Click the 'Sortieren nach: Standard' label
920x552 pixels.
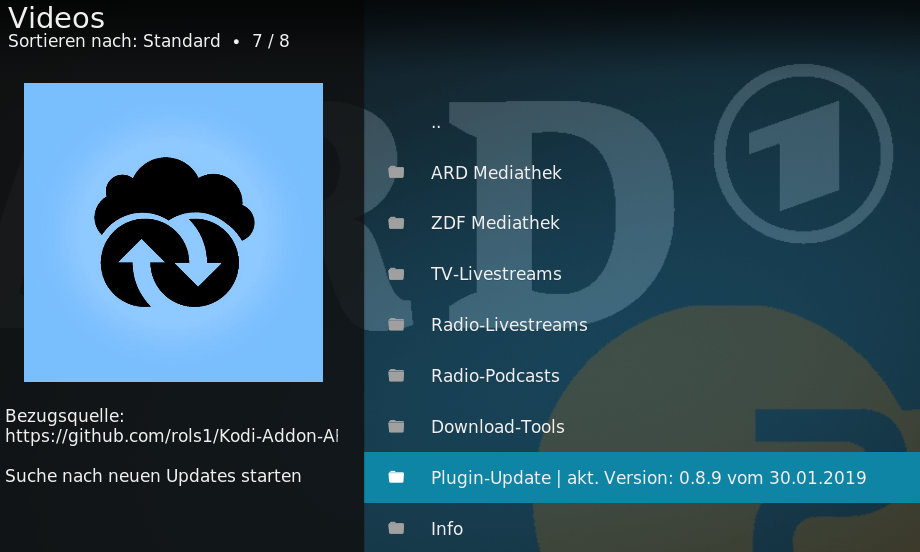tap(114, 41)
